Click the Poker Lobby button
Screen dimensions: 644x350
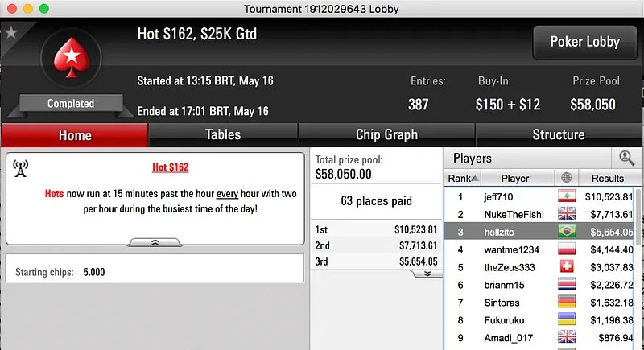click(x=584, y=42)
